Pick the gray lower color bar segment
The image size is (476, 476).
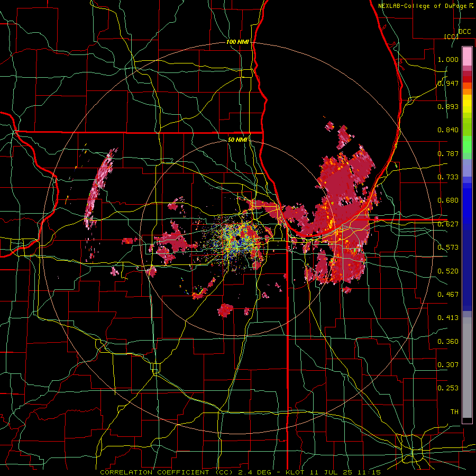[467, 370]
